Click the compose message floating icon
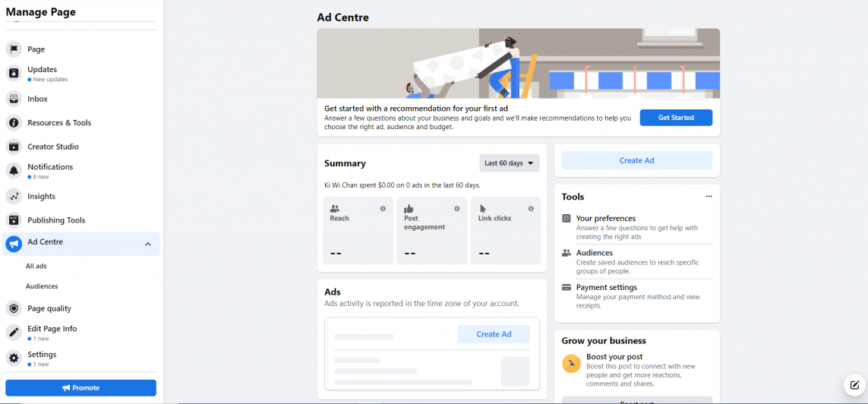 tap(854, 385)
